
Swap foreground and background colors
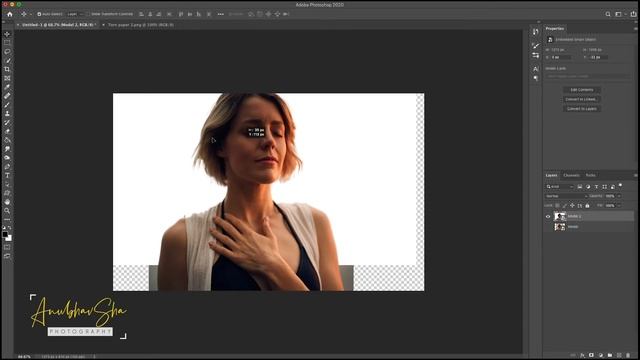(10, 228)
